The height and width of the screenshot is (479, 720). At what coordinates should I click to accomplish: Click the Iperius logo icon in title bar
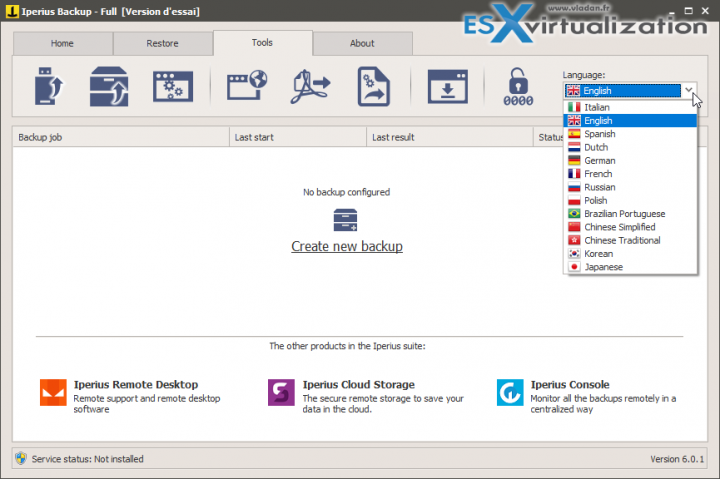[12, 11]
